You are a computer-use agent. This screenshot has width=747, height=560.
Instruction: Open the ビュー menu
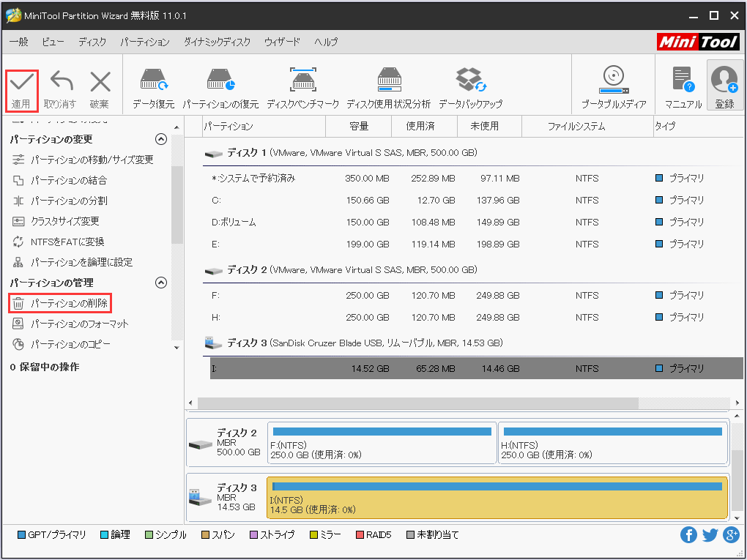point(53,42)
